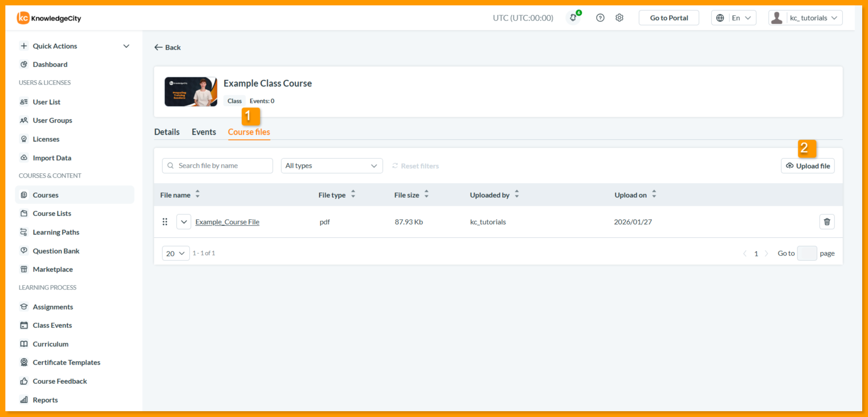Delete Example_Course File with trash icon
Image resolution: width=868 pixels, height=417 pixels.
[827, 222]
